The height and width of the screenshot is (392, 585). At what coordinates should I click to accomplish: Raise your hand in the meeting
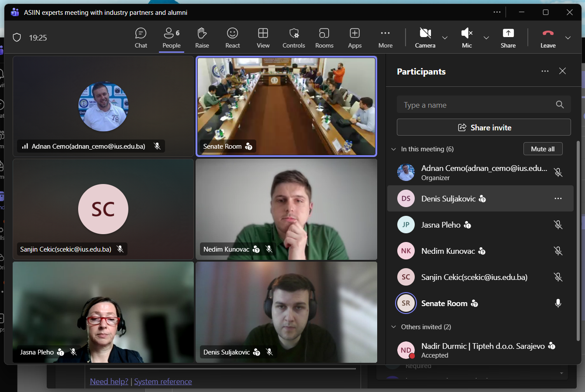pyautogui.click(x=202, y=38)
